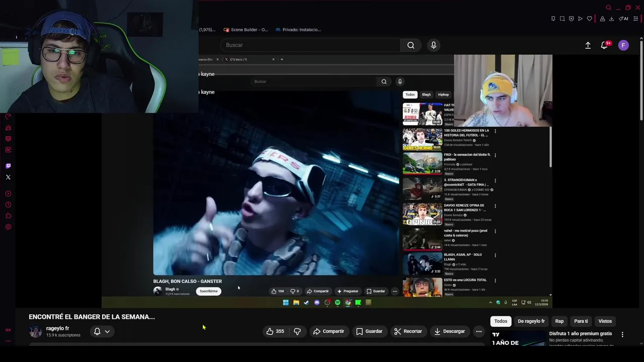Open rageylo fr channel name link

tap(57, 328)
